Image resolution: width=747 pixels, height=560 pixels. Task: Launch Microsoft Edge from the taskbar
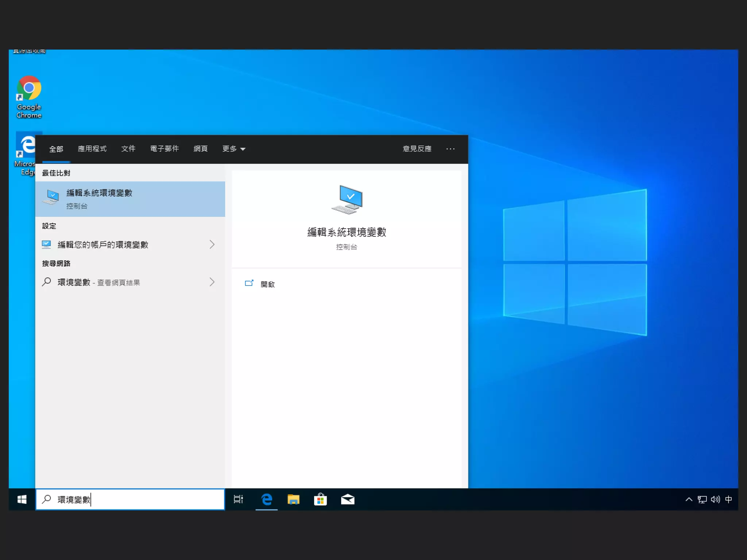pos(267,499)
